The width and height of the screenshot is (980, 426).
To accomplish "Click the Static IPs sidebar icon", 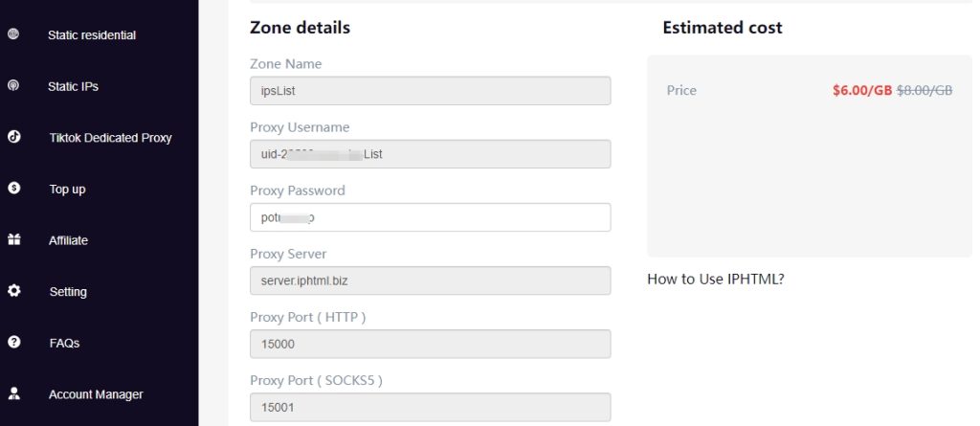I will pyautogui.click(x=13, y=86).
